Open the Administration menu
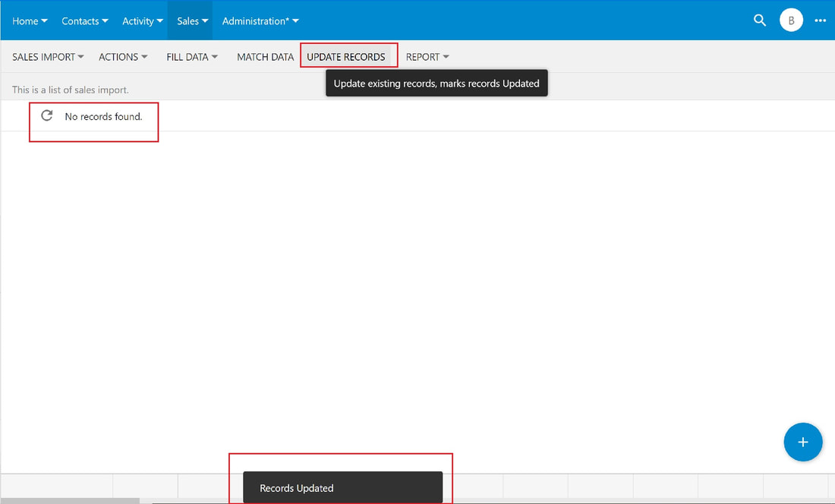Image resolution: width=835 pixels, height=504 pixels. pos(260,20)
